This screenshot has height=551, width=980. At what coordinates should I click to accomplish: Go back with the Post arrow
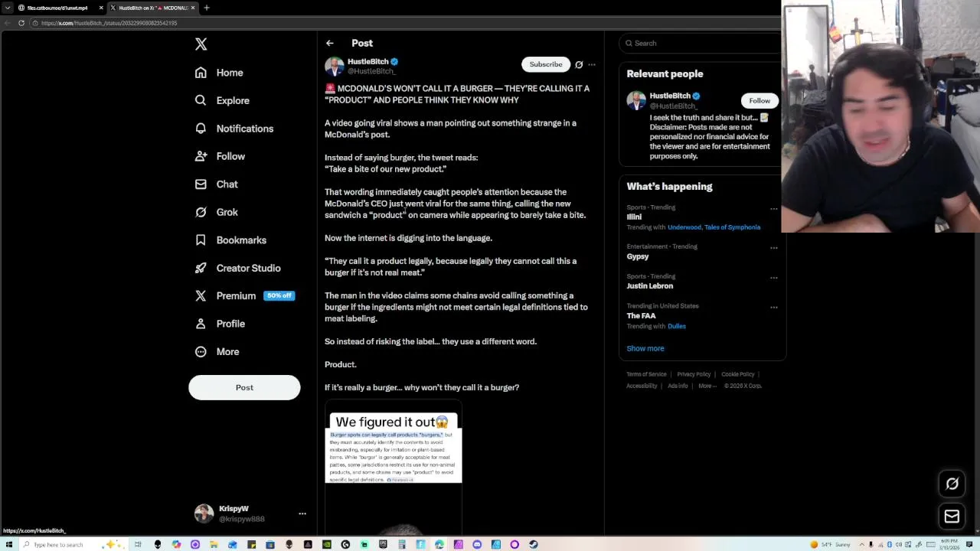click(x=329, y=44)
